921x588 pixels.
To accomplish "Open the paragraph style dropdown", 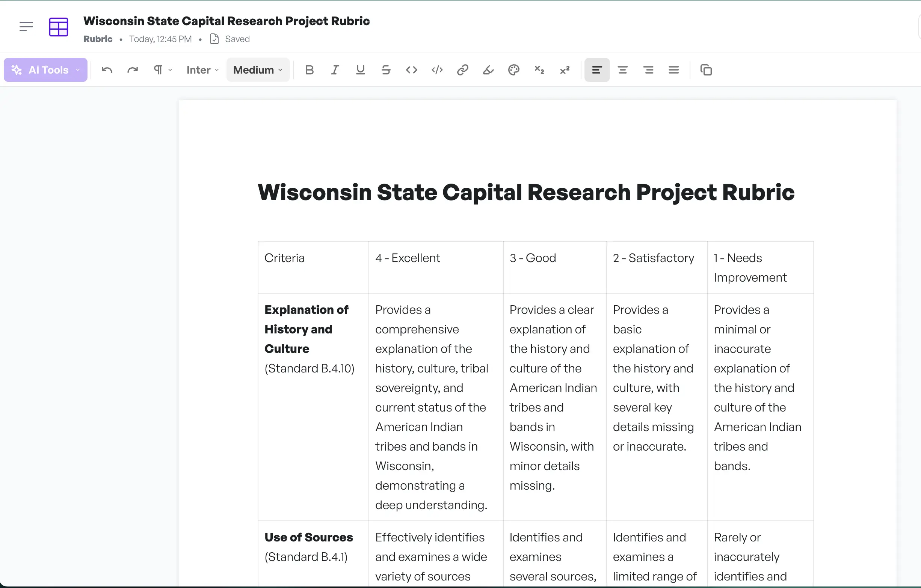I will (163, 70).
